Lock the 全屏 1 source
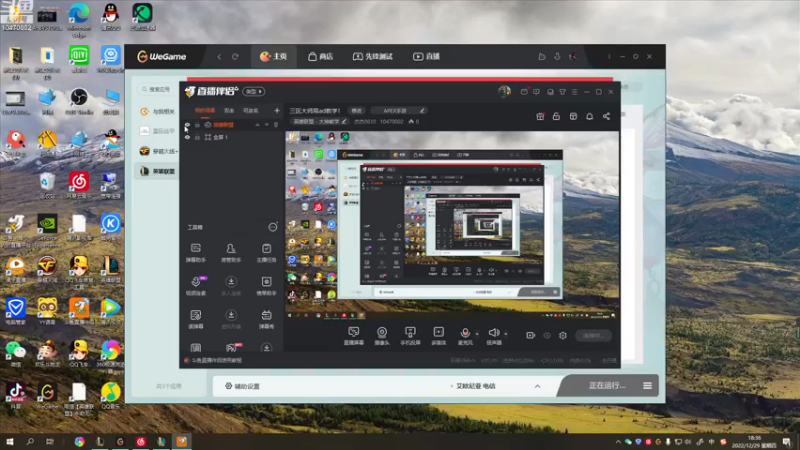The image size is (800, 450). pos(197,137)
